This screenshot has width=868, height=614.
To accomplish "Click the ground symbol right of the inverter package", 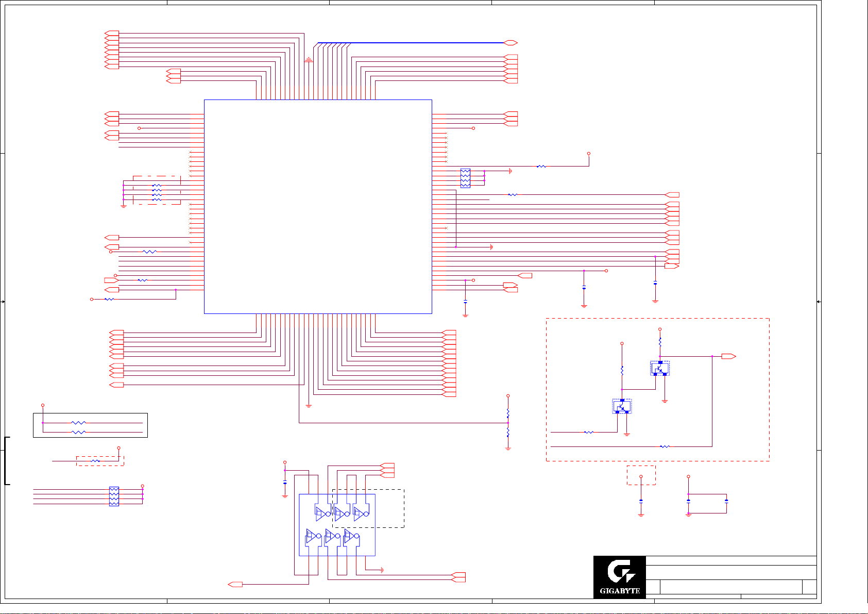I will (x=381, y=570).
